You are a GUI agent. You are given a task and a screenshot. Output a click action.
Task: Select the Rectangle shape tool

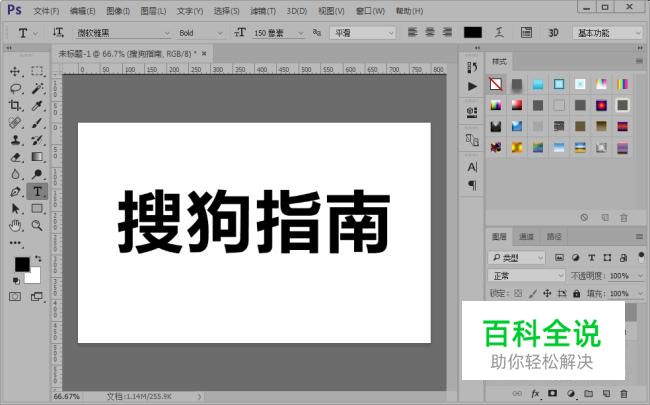[x=37, y=209]
